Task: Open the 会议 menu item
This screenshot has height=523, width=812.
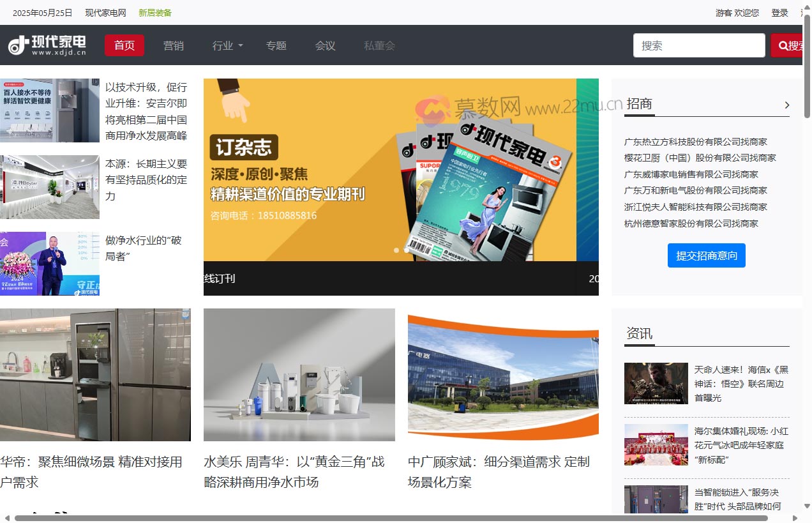Action: tap(326, 45)
